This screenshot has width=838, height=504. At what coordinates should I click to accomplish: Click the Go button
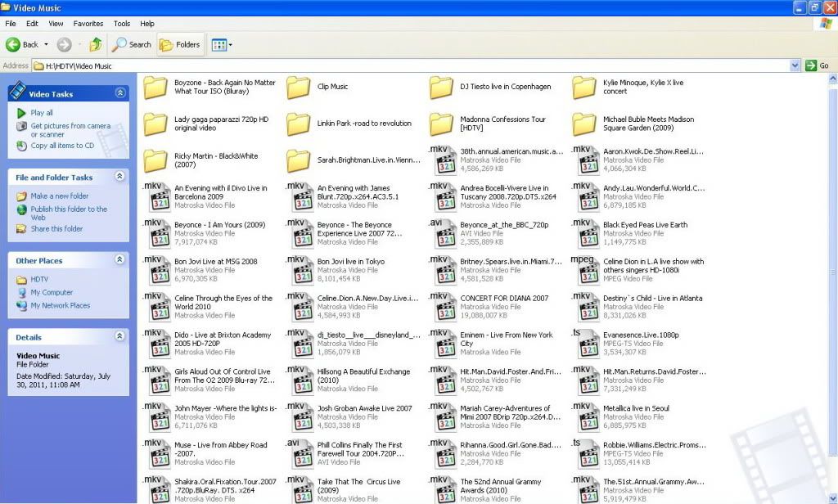[817, 65]
